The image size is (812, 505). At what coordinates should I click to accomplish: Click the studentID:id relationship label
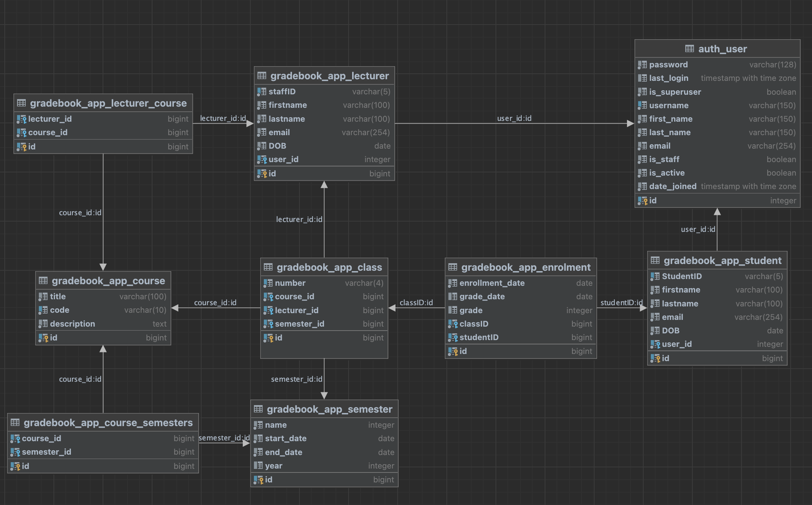(621, 303)
